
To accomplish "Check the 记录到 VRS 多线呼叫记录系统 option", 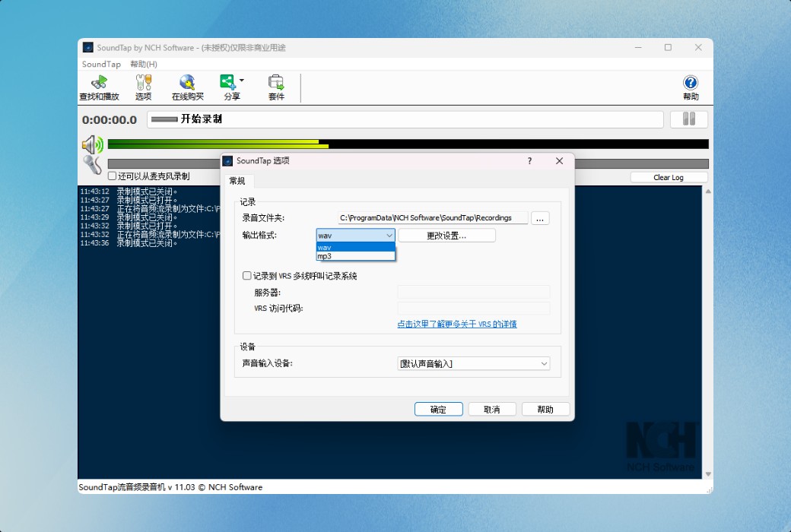I will pos(246,276).
